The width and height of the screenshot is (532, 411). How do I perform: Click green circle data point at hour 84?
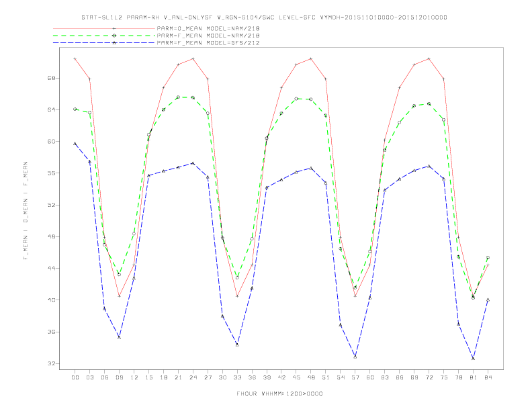click(488, 258)
